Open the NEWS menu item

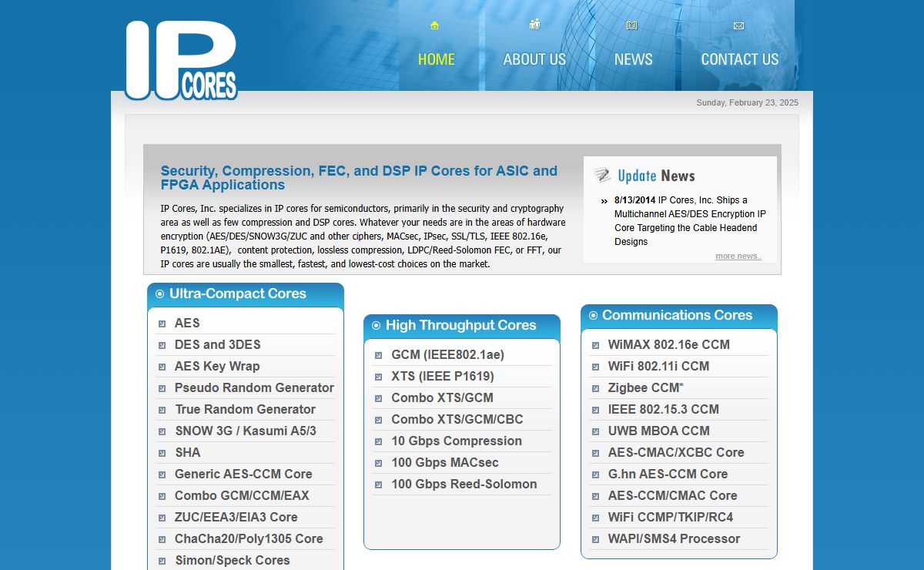pos(634,59)
